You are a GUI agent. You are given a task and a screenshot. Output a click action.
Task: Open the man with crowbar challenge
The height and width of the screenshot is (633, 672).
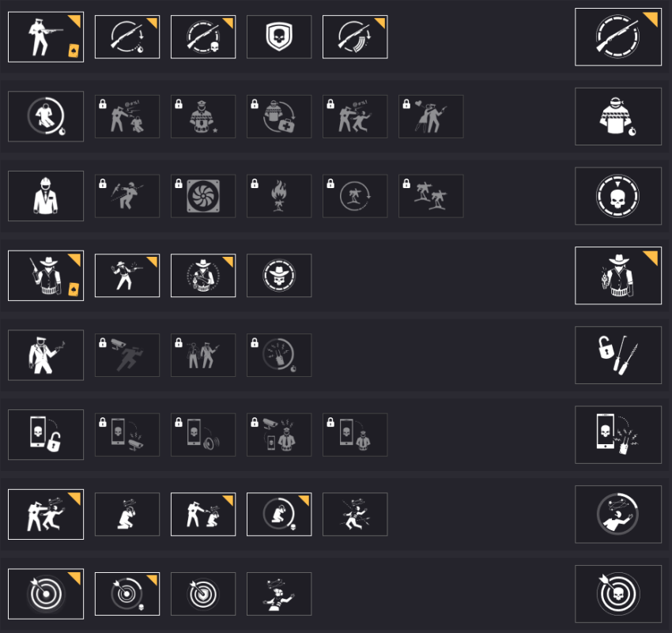(45, 355)
